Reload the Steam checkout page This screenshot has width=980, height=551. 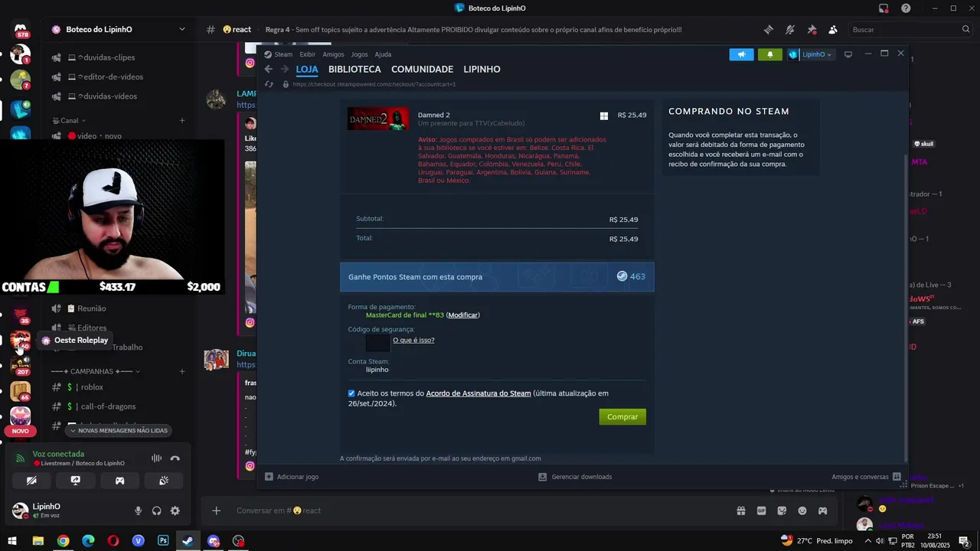(x=269, y=84)
